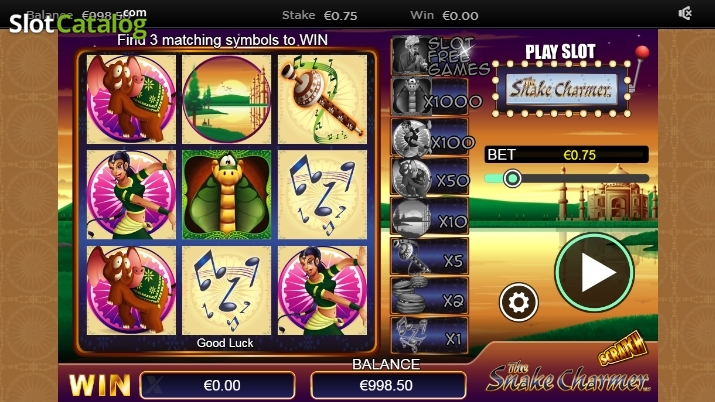Toggle the muted speaker icon
Image resolution: width=715 pixels, height=402 pixels.
pos(685,14)
